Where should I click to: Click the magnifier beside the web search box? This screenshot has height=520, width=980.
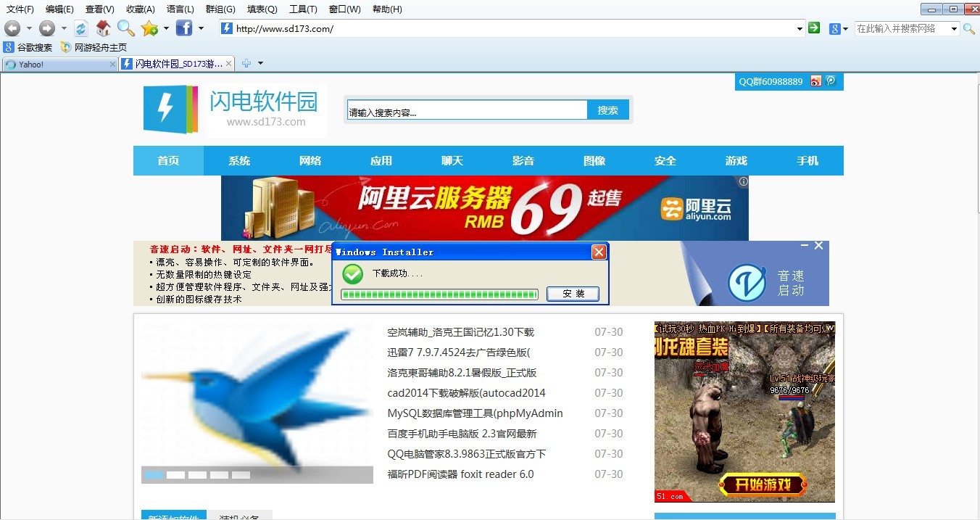969,28
